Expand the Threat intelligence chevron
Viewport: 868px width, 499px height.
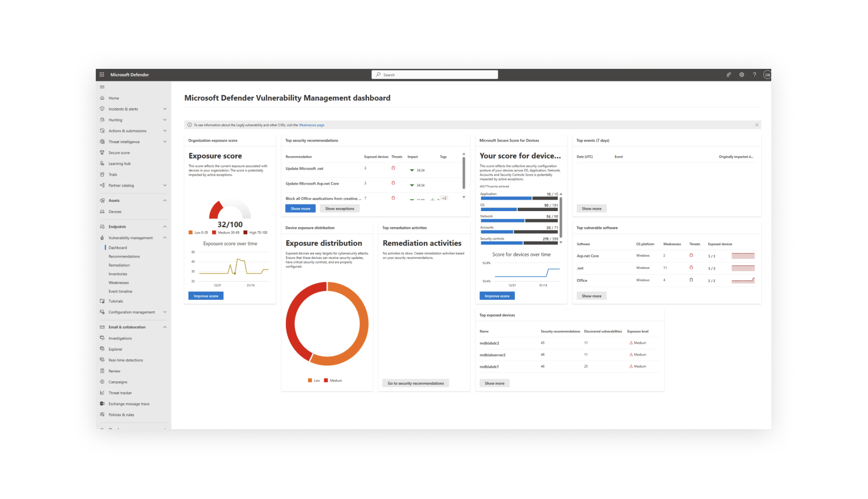(165, 142)
